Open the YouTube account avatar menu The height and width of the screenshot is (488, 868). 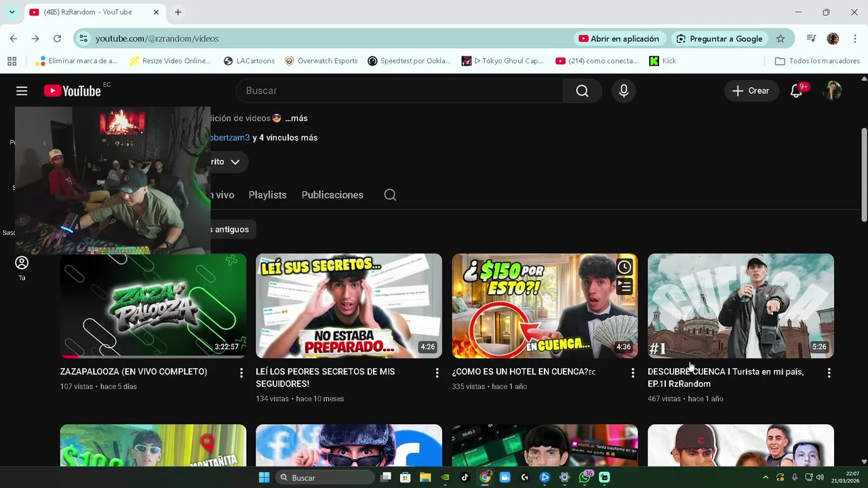833,91
